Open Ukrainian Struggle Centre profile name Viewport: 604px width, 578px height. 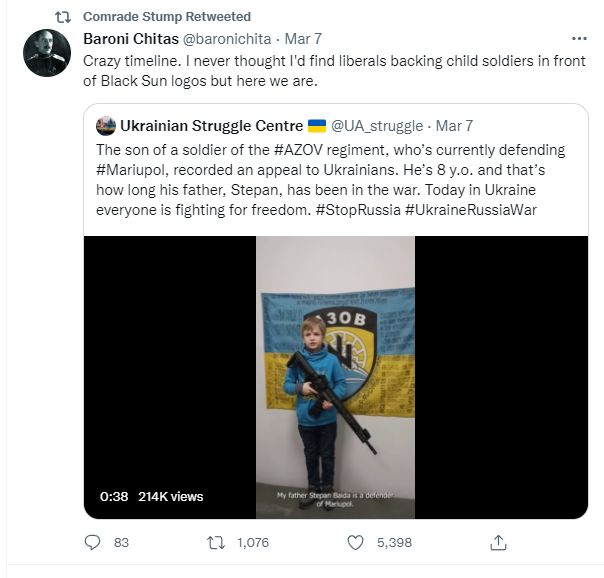pyautogui.click(x=210, y=126)
